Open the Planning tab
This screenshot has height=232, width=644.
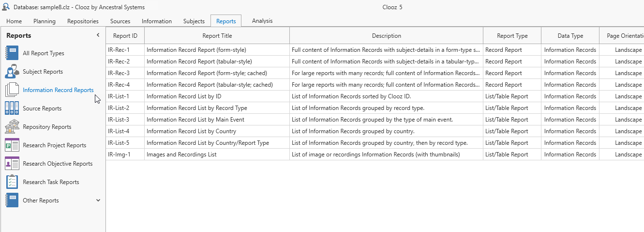(x=45, y=21)
